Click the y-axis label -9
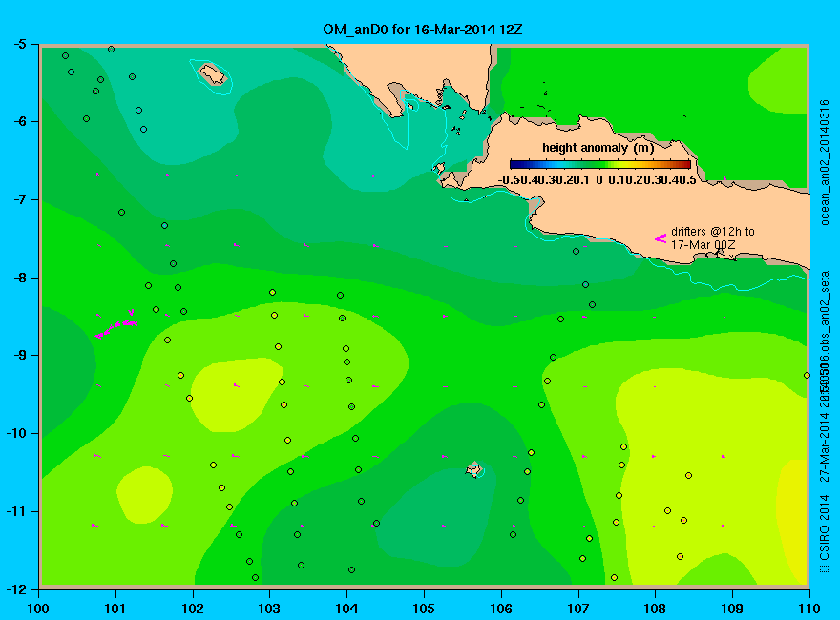The height and width of the screenshot is (620, 840). tap(19, 356)
